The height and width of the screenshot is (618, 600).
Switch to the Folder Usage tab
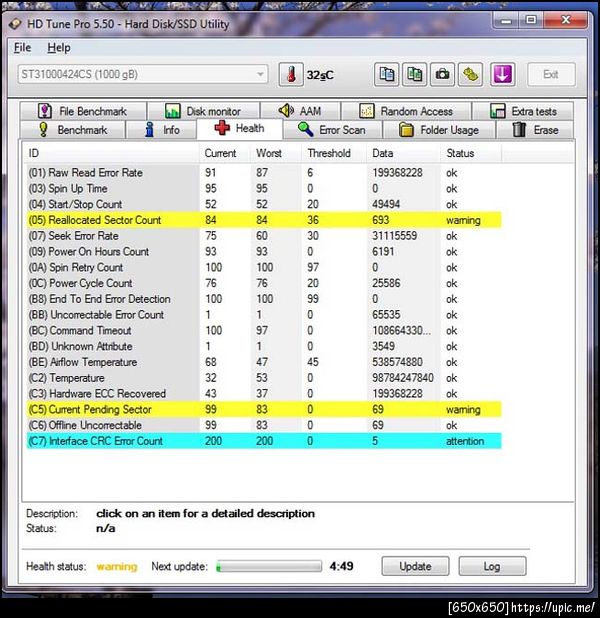(439, 130)
